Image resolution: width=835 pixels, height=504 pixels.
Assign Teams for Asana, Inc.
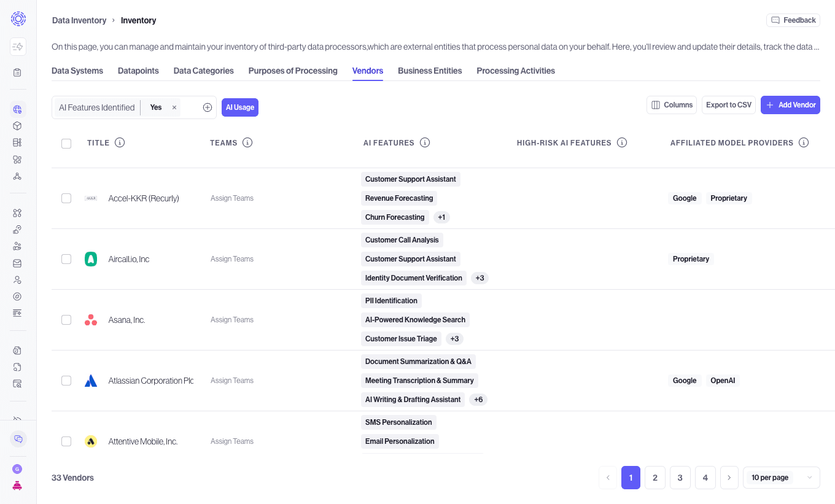tap(232, 320)
